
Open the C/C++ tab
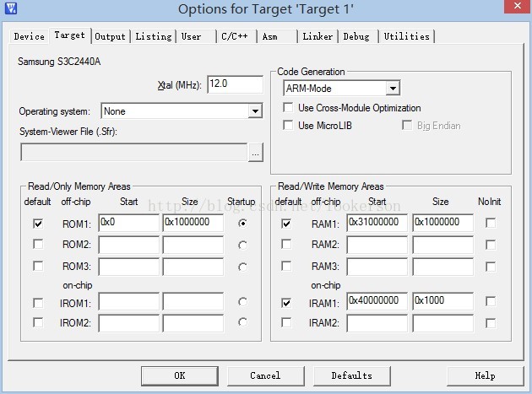[x=235, y=36]
